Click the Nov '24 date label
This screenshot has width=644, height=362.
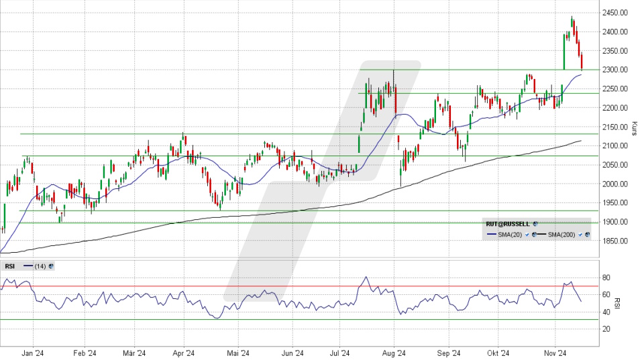(x=555, y=353)
